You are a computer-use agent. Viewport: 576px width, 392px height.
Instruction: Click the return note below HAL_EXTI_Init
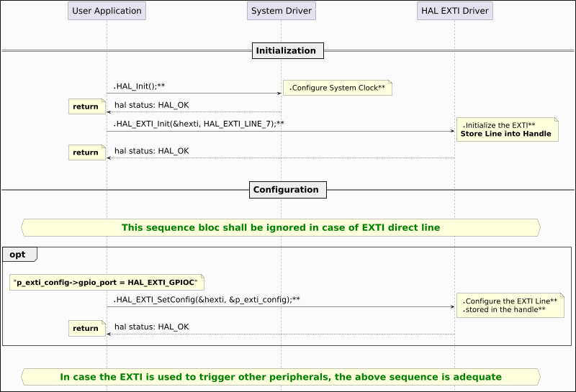click(x=86, y=152)
